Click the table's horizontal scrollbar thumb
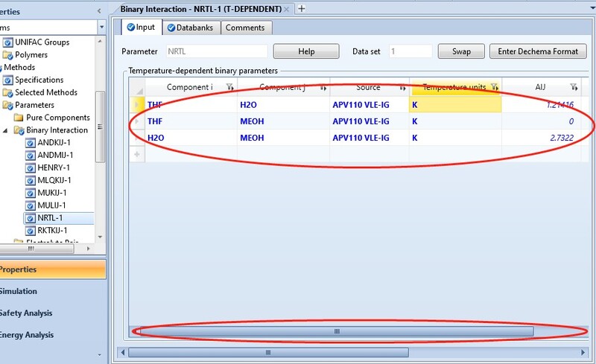The width and height of the screenshot is (596, 364). click(x=337, y=331)
